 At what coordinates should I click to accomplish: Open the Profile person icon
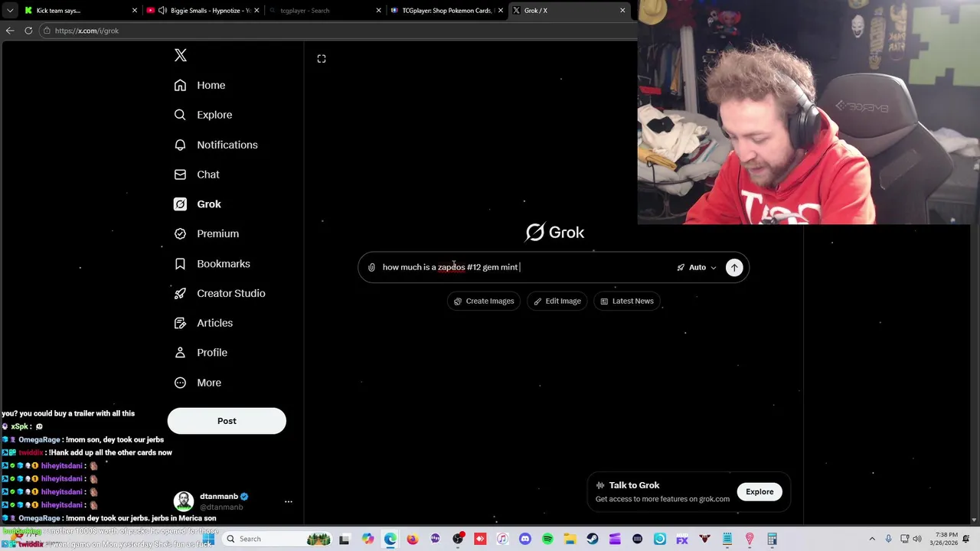(180, 353)
